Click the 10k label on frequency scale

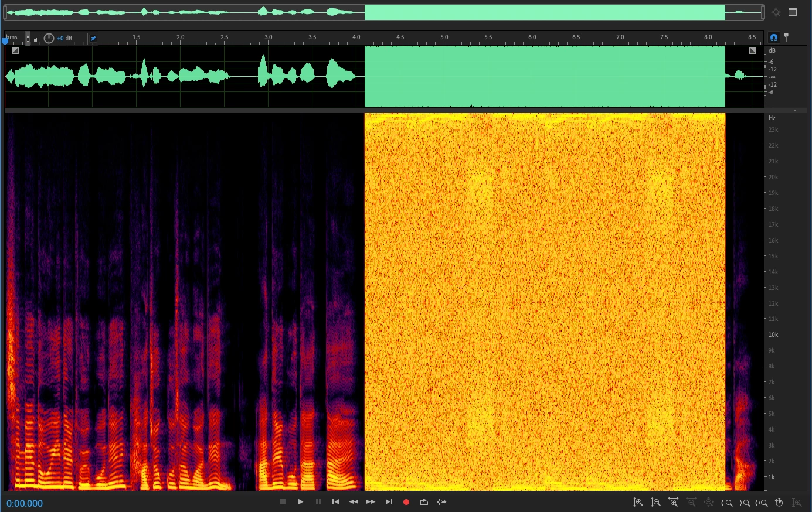point(773,335)
